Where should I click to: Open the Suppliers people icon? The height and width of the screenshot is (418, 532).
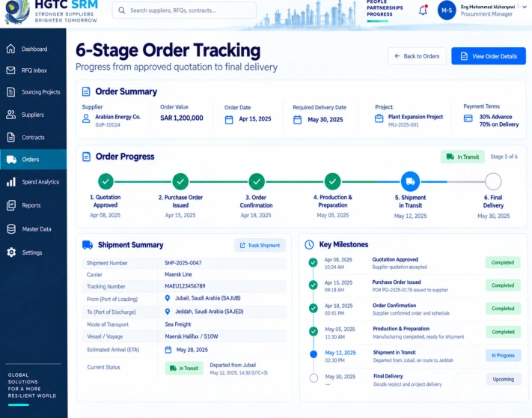point(11,115)
